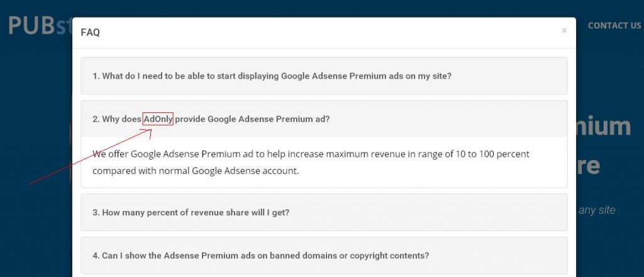Close the FAQ dialog with the × button
The width and height of the screenshot is (644, 277).
tap(564, 30)
